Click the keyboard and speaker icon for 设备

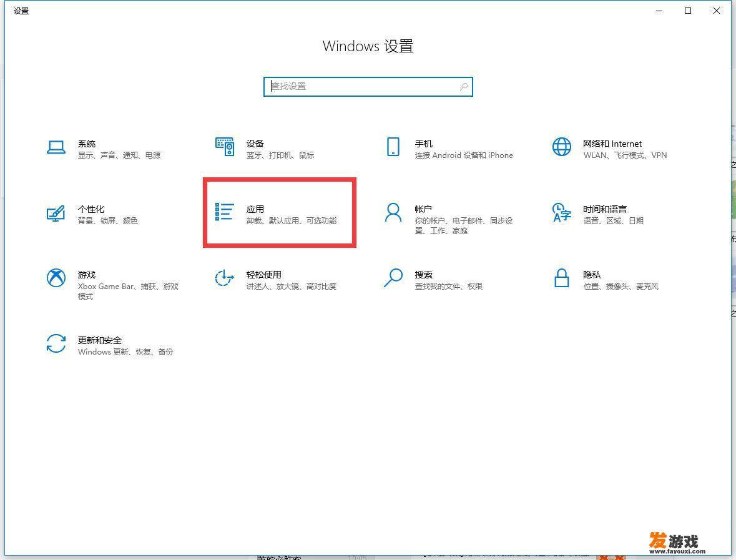click(x=225, y=147)
